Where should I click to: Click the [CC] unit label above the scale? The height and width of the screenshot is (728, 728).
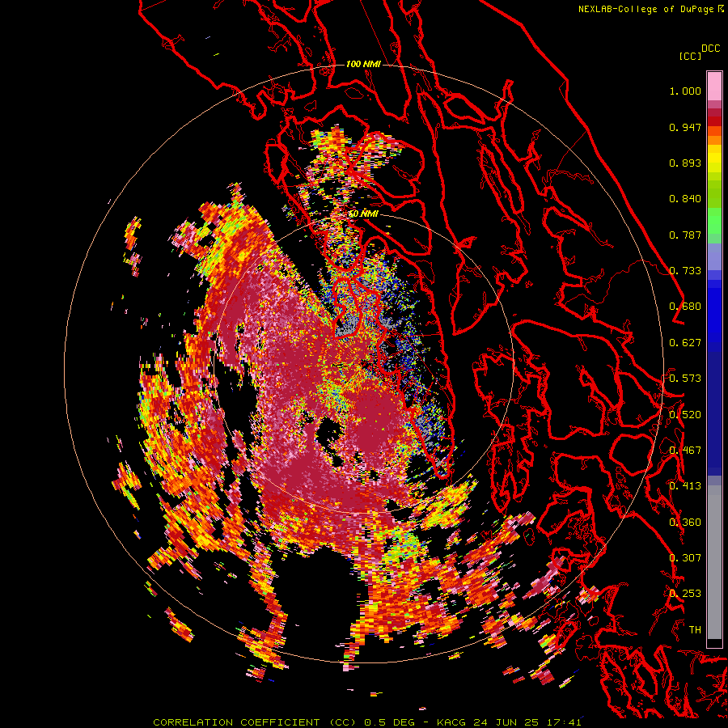(x=690, y=56)
